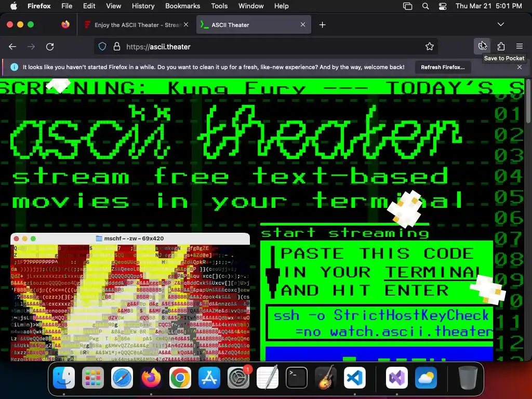Viewport: 532px width, 399px height.
Task: Click the Firefox dock icon
Action: point(151,378)
